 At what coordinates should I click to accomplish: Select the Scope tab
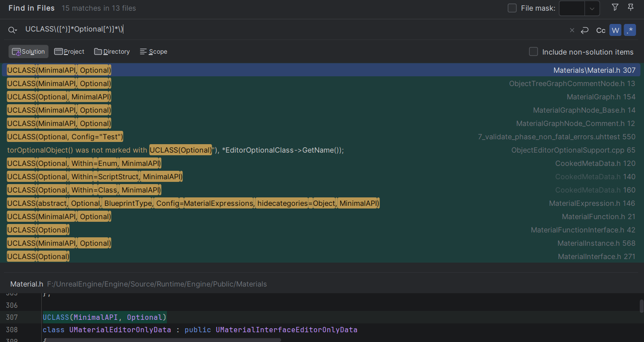tap(154, 51)
